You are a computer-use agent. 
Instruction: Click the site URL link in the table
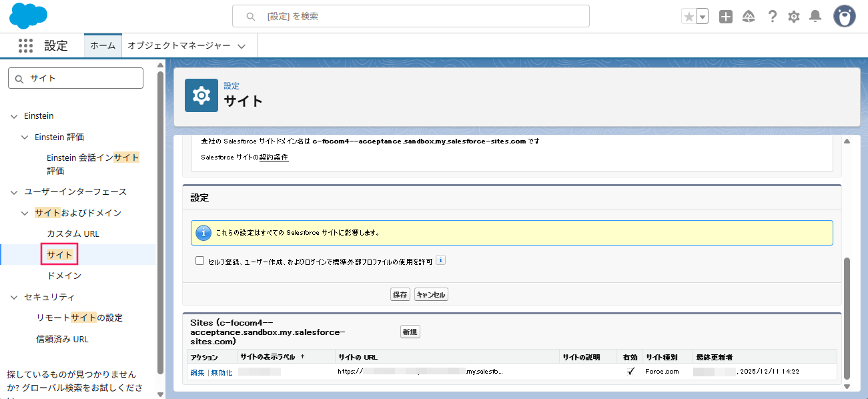coord(420,372)
